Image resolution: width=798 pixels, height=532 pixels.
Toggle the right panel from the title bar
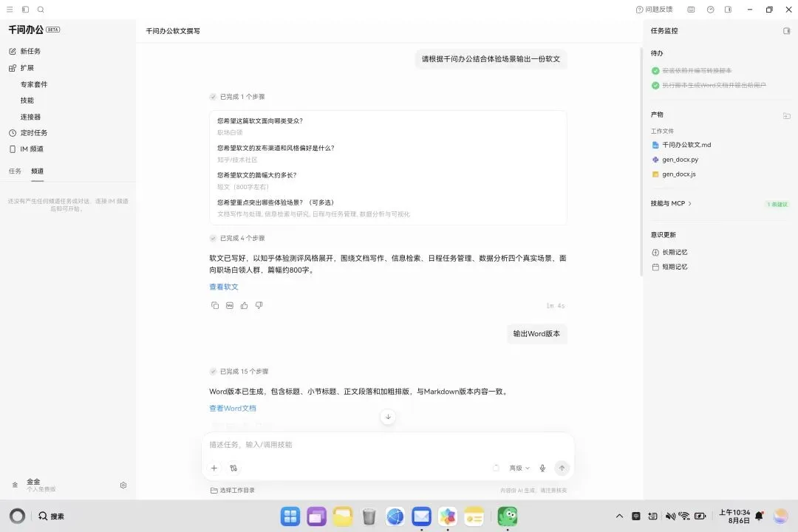coord(729,9)
